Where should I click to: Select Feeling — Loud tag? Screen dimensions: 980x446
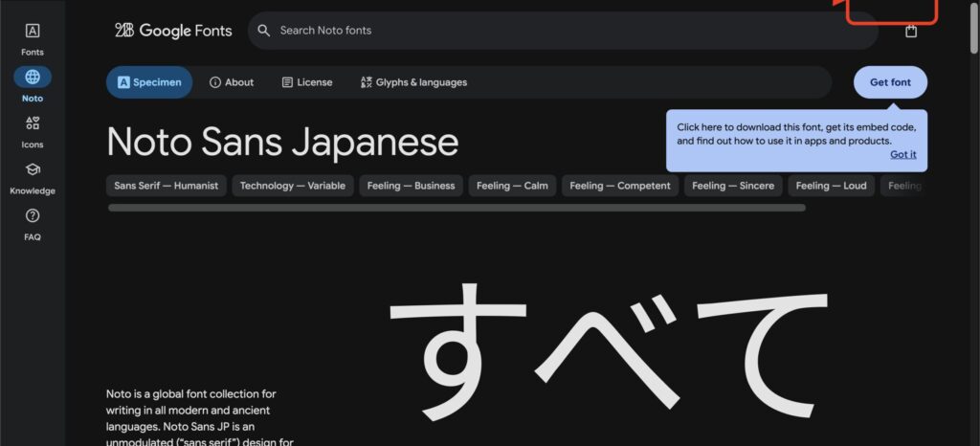[832, 186]
